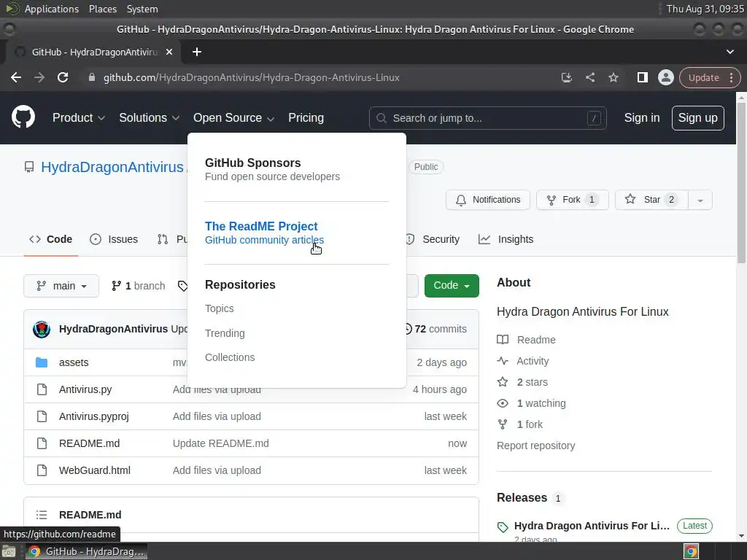This screenshot has height=560, width=747.
Task: Click the fork icon beside 1 fork
Action: [x=503, y=424]
